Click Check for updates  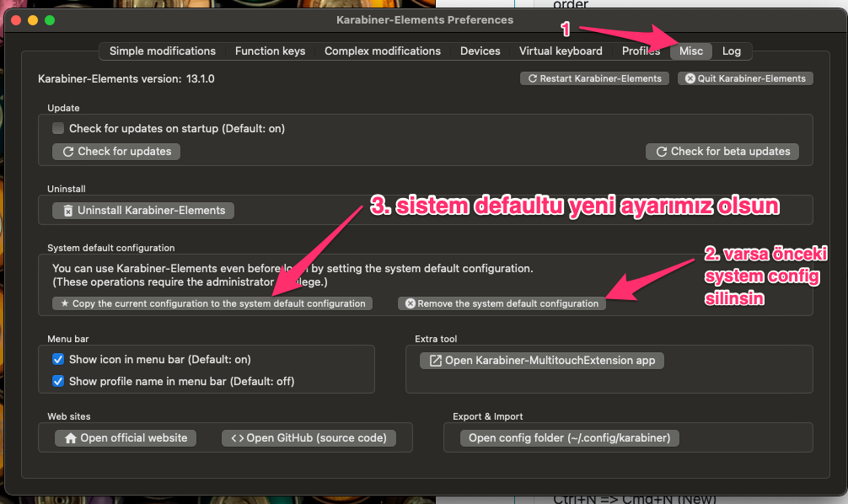tap(115, 152)
